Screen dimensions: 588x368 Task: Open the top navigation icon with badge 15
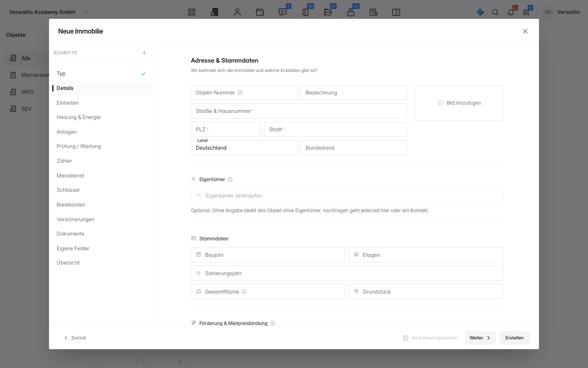[x=305, y=12]
